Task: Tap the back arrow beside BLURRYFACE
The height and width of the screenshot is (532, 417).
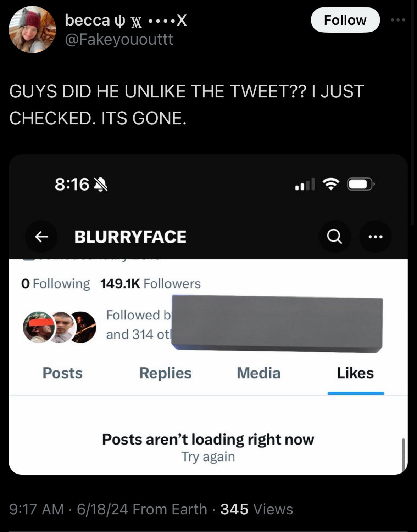Action: click(x=41, y=237)
